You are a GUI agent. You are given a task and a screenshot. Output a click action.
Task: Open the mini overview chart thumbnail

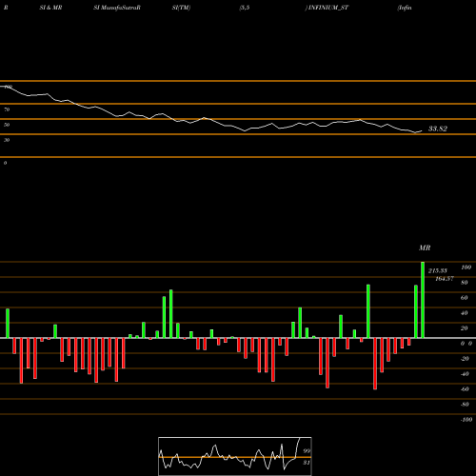click(235, 456)
